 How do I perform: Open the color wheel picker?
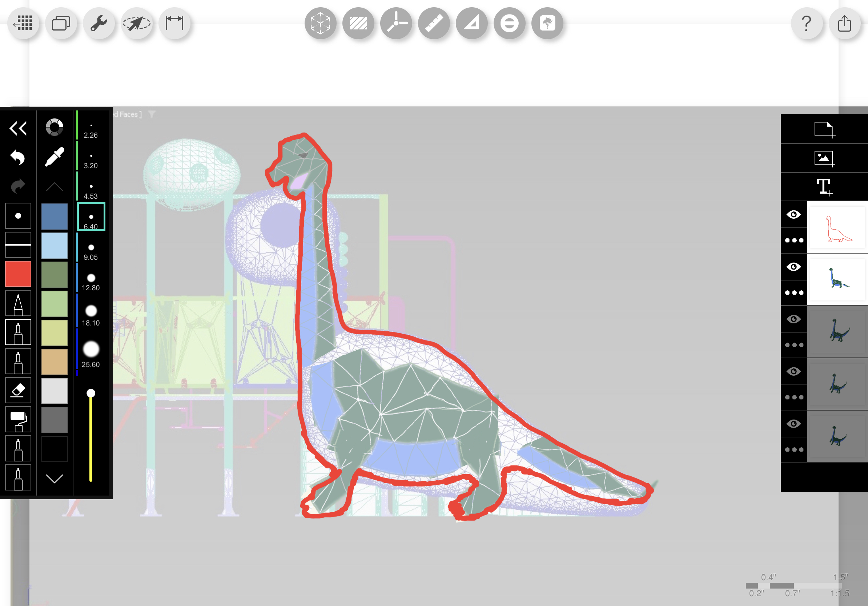[55, 127]
